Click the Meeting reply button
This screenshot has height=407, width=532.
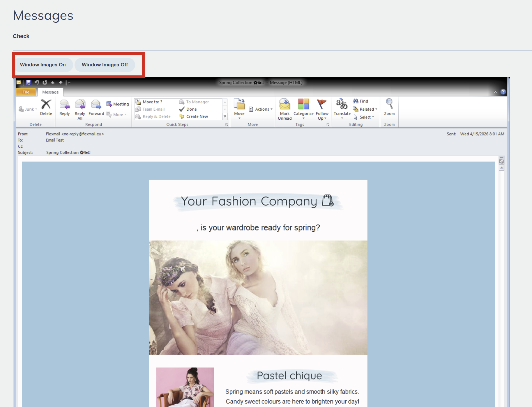coord(118,104)
